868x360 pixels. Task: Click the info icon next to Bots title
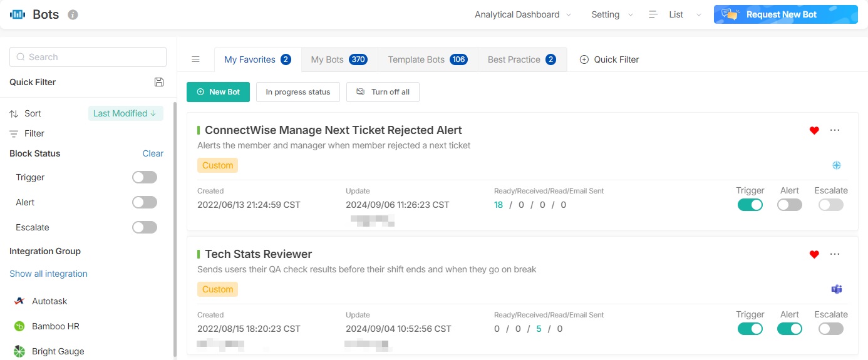coord(73,14)
